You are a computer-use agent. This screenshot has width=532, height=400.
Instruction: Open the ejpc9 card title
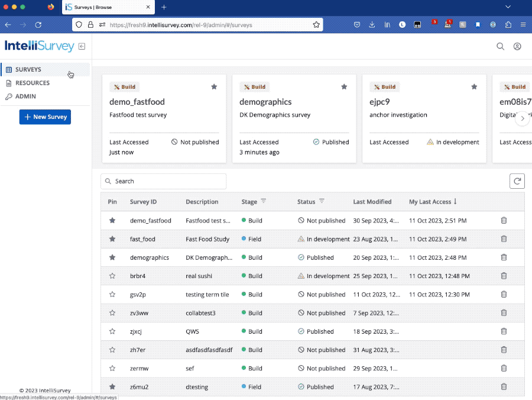click(x=379, y=102)
